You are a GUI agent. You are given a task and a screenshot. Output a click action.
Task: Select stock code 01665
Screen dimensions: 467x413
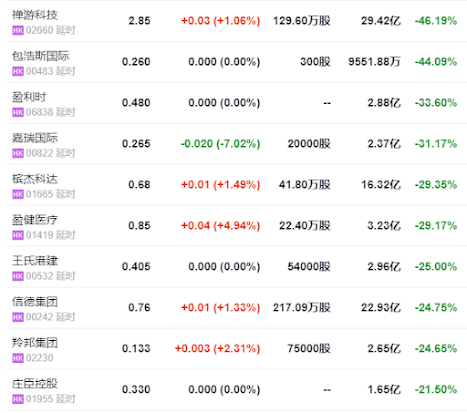pyautogui.click(x=39, y=194)
